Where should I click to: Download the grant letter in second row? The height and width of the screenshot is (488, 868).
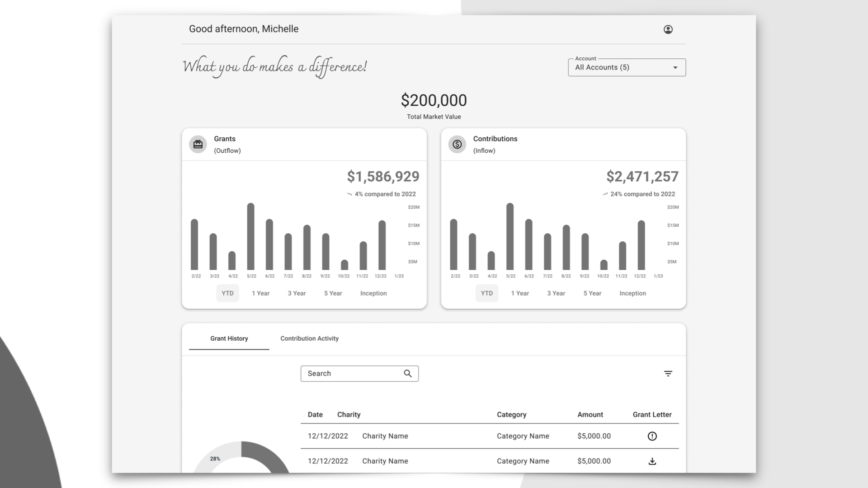(652, 461)
